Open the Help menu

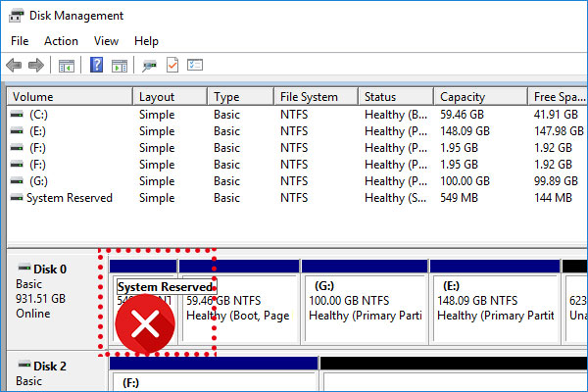(x=146, y=41)
